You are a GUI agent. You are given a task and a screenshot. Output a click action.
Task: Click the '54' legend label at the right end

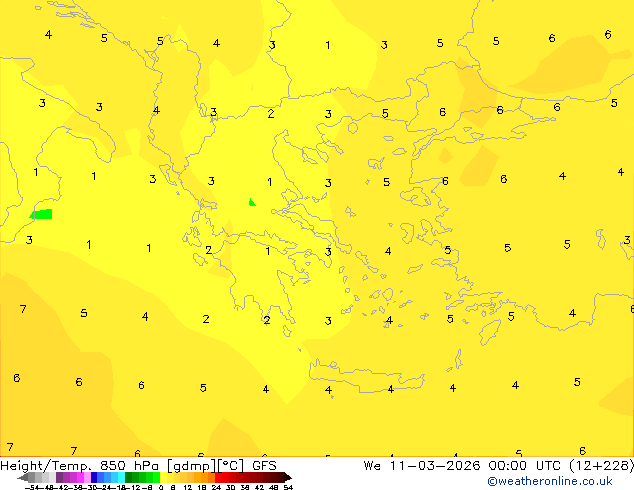coord(288,487)
